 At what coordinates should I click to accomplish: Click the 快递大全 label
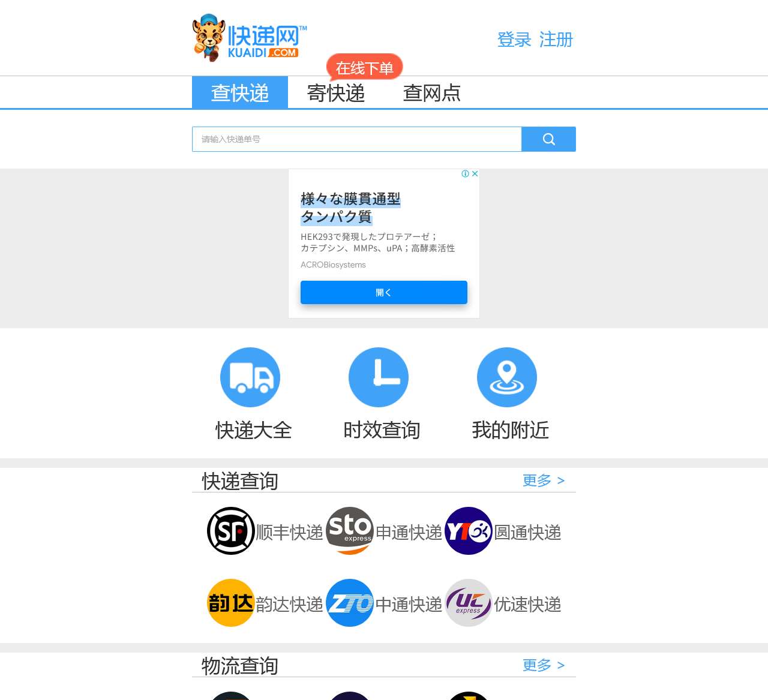coord(253,430)
